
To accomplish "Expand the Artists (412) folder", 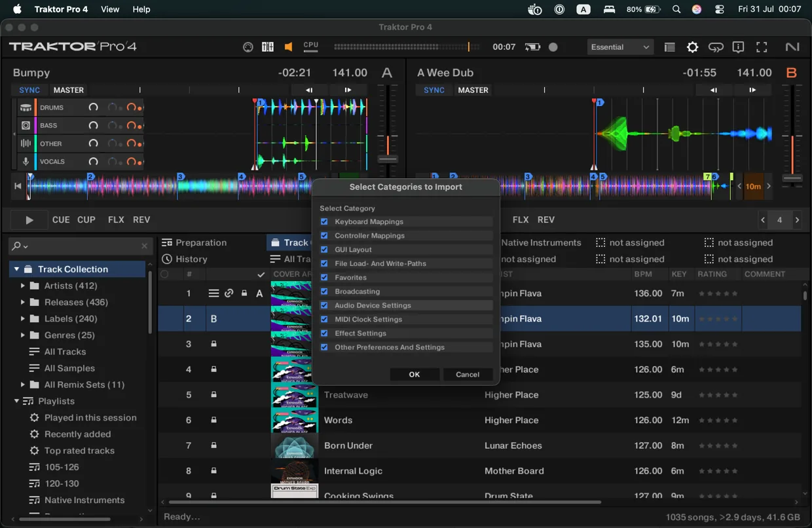I will click(x=23, y=286).
